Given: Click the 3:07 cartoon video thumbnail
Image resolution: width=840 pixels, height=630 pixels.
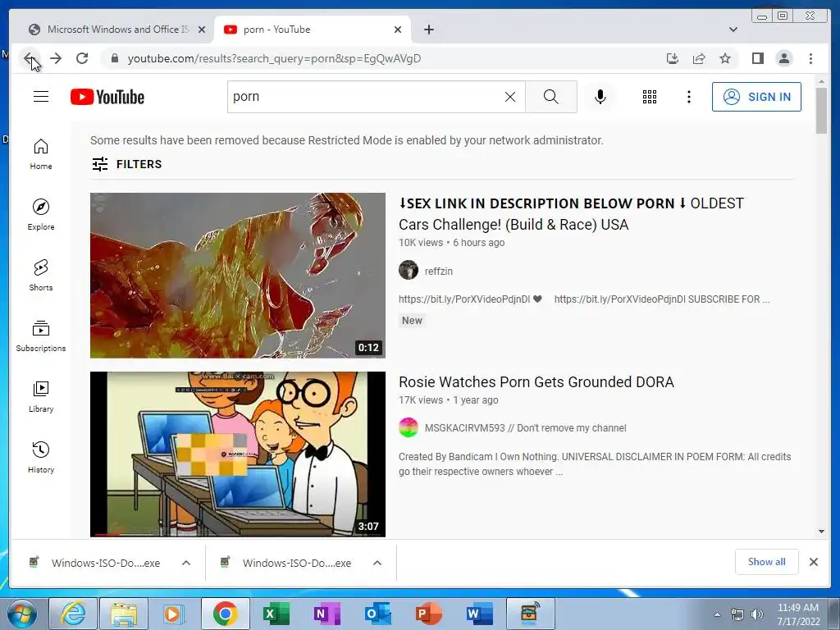Looking at the screenshot, I should point(238,454).
